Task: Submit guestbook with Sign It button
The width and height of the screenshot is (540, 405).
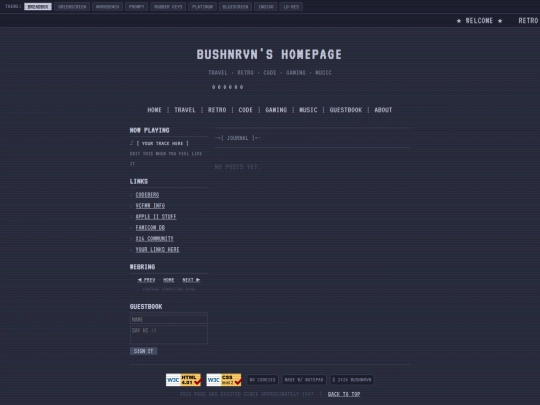Action: [144, 351]
